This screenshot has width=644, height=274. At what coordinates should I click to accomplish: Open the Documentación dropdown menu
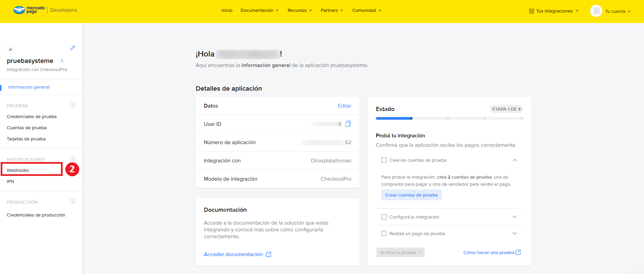click(x=260, y=10)
